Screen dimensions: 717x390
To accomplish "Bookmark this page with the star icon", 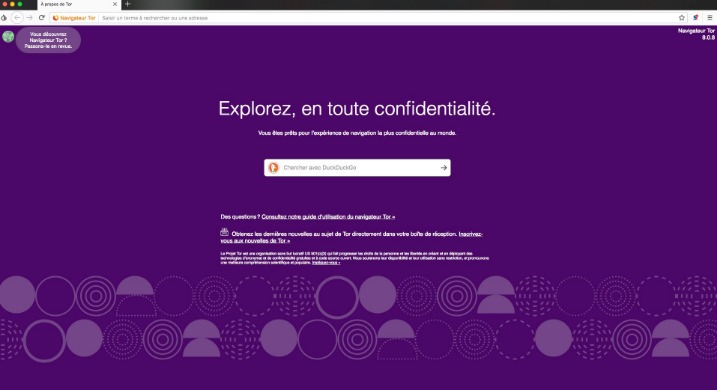I will coord(681,18).
